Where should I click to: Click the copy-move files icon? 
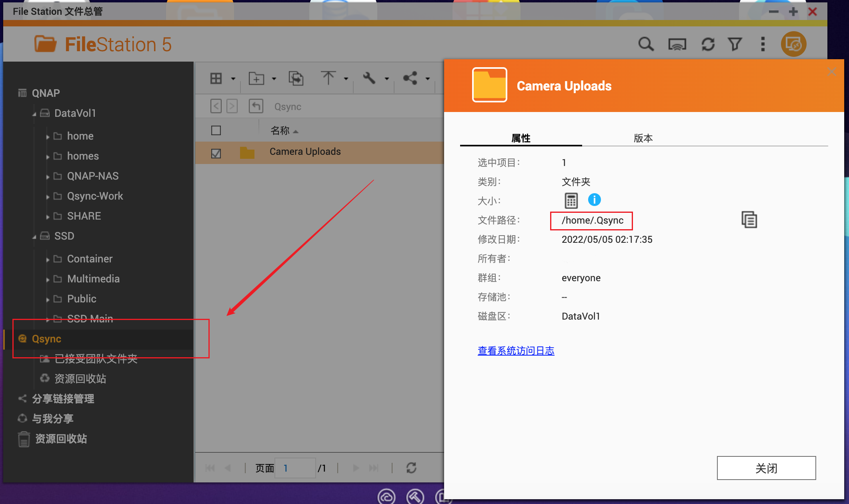coord(296,78)
